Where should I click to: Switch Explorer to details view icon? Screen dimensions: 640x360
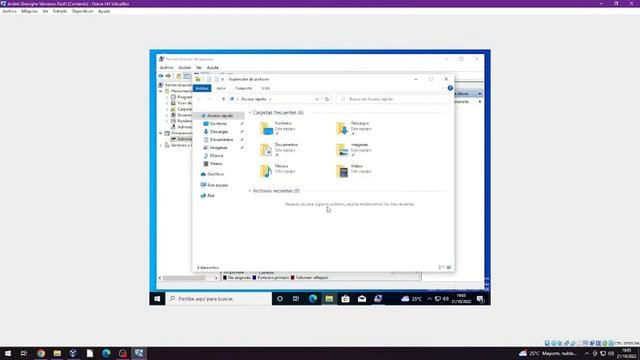pyautogui.click(x=441, y=267)
